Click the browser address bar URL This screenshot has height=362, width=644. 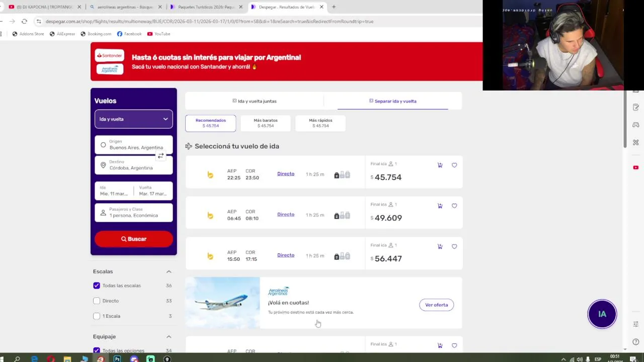click(209, 21)
